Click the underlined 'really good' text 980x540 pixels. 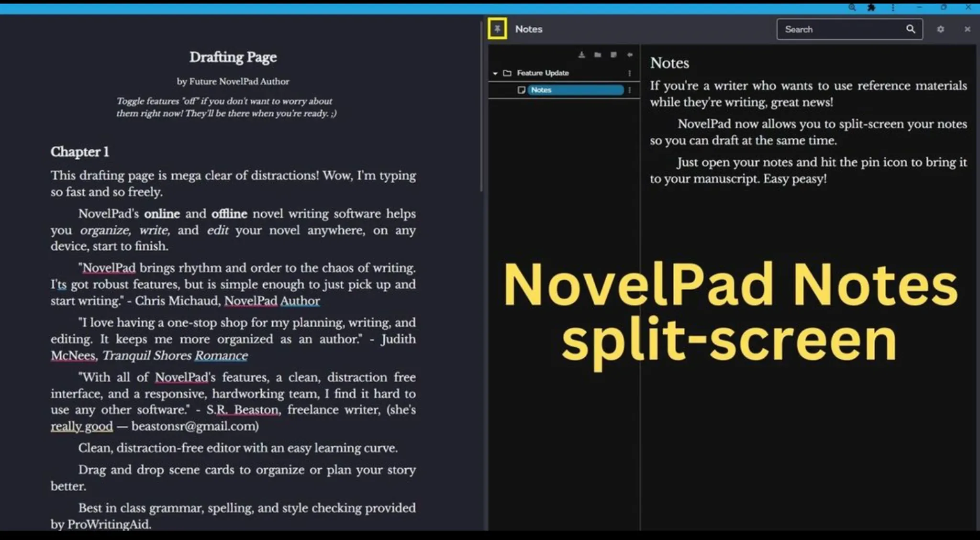point(82,426)
